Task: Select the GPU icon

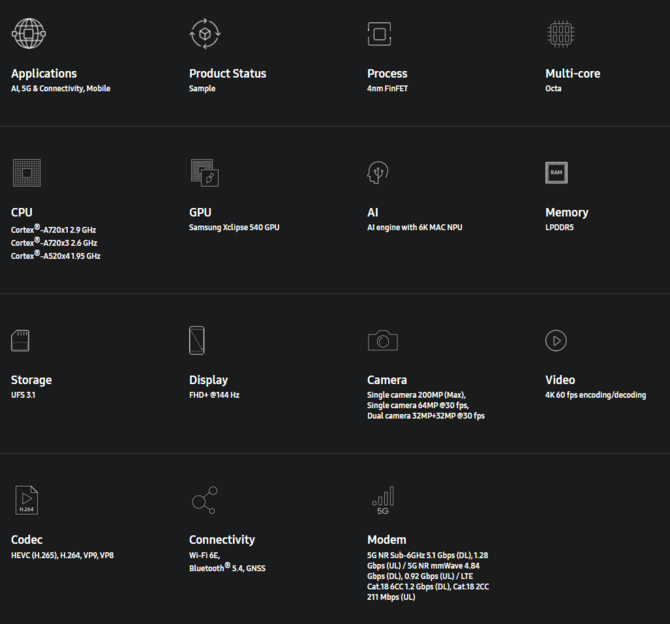Action: click(205, 173)
